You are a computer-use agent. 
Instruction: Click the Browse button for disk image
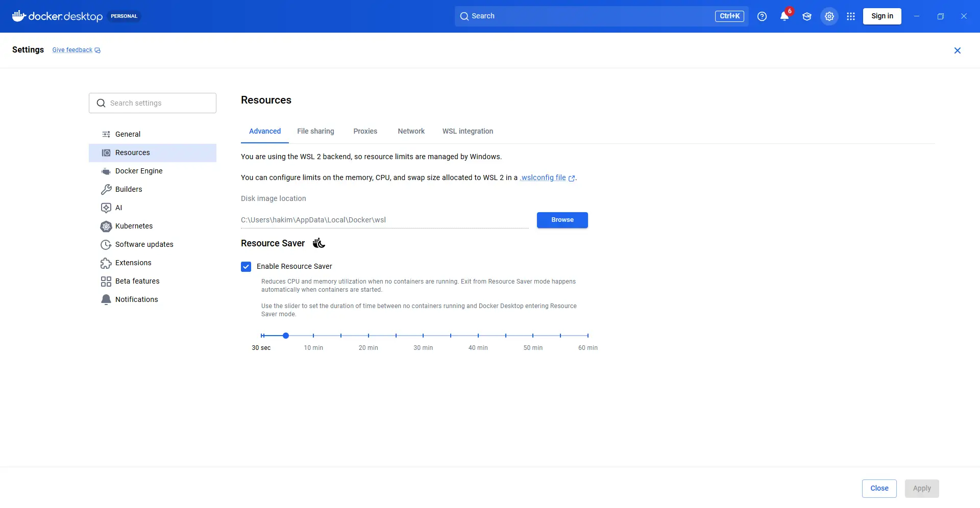(x=562, y=220)
